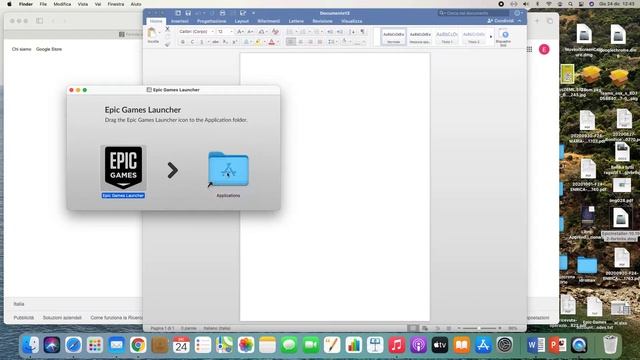Open Google Chrome from the Dock

[x=138, y=345]
